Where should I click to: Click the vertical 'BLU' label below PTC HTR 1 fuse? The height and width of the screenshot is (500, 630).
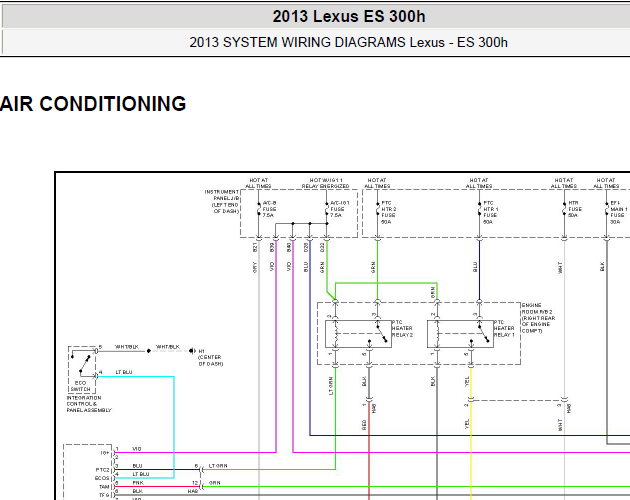[x=475, y=267]
